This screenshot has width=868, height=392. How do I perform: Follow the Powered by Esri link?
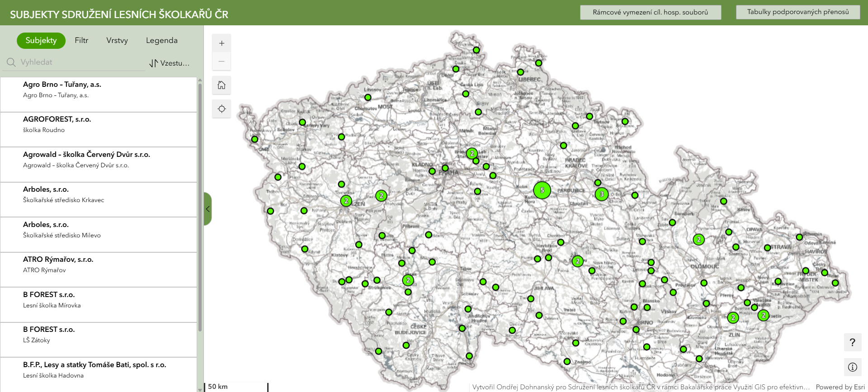[x=840, y=387]
